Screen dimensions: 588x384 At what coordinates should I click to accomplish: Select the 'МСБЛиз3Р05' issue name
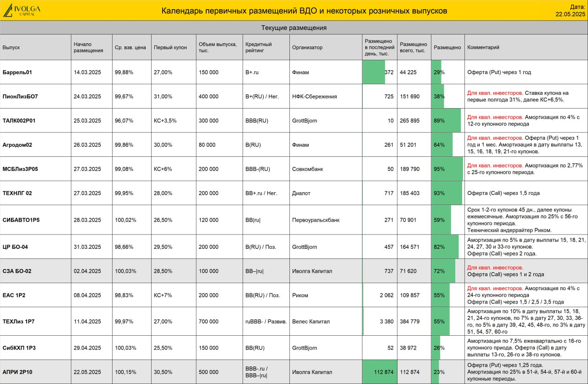[20, 169]
